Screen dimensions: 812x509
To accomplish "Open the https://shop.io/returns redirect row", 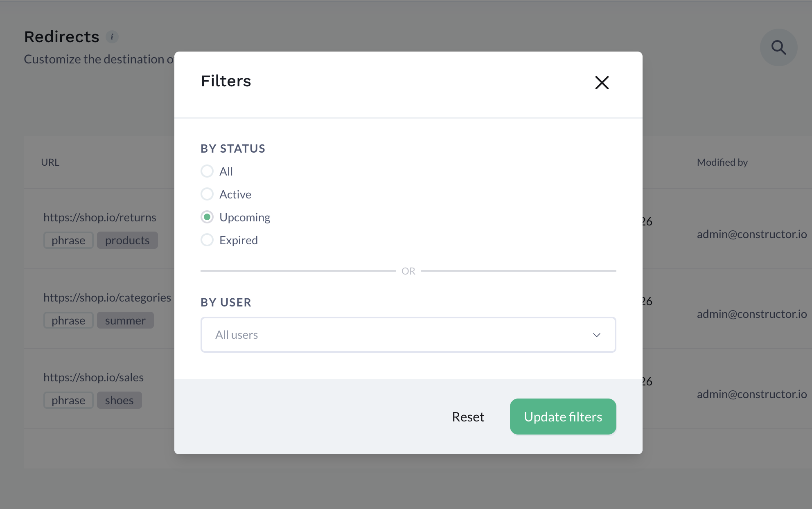I will pyautogui.click(x=100, y=217).
